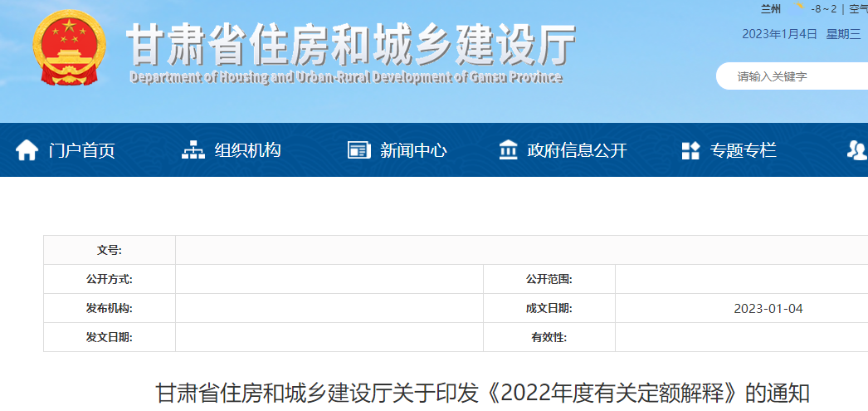Click the 兰州 city weather label

[771, 10]
